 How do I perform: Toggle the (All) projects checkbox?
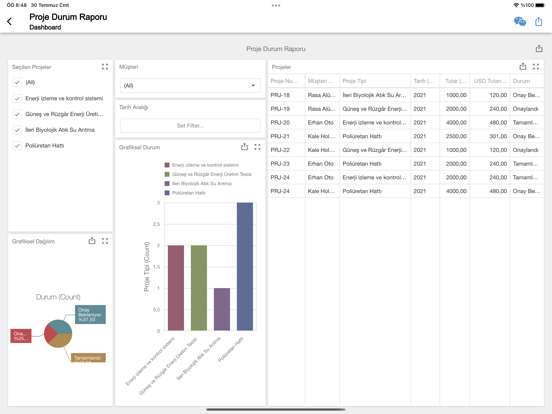point(17,82)
